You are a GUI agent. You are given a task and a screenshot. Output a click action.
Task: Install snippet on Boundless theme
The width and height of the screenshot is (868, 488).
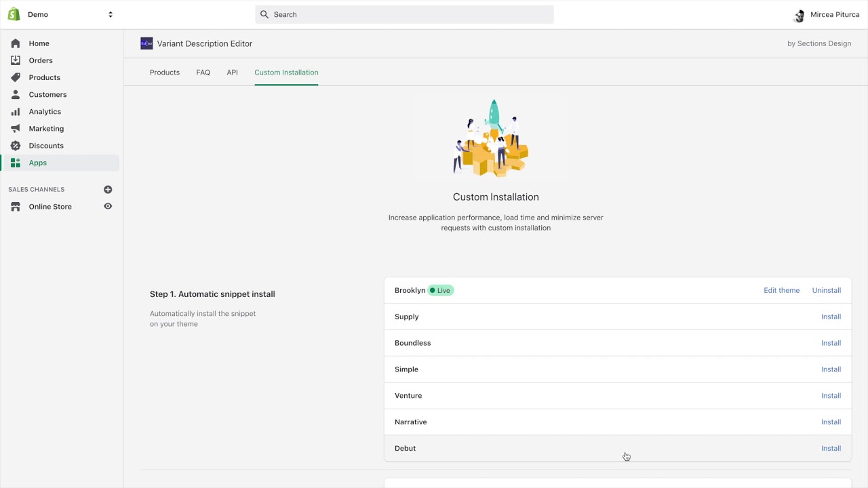(831, 343)
